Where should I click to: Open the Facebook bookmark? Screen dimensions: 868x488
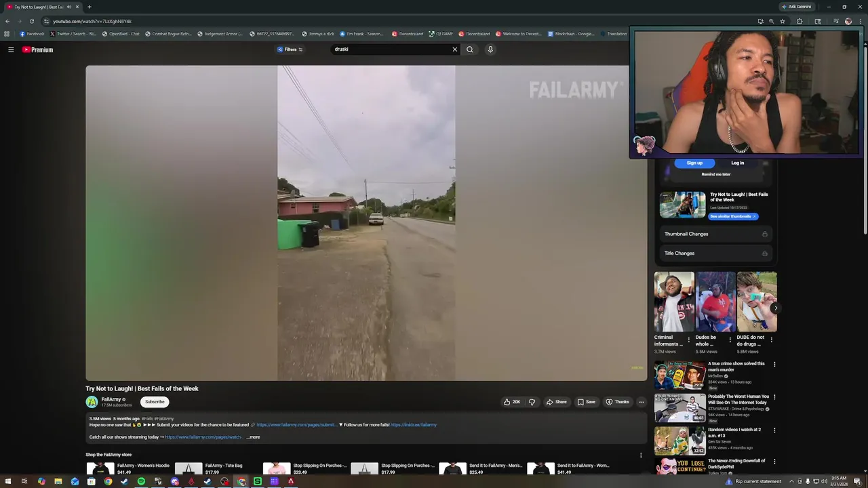[32, 34]
